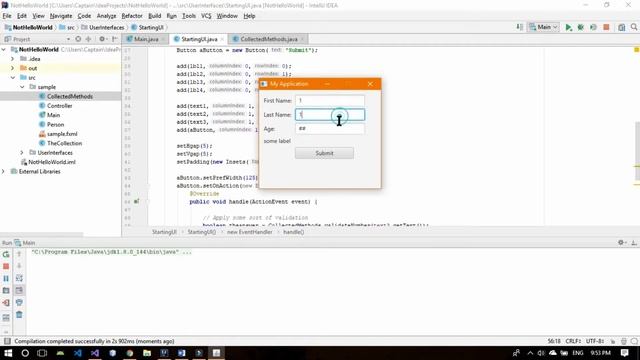This screenshot has width=640, height=360.
Task: Click Scroll from Source in Project panel
Action: coord(78,39)
